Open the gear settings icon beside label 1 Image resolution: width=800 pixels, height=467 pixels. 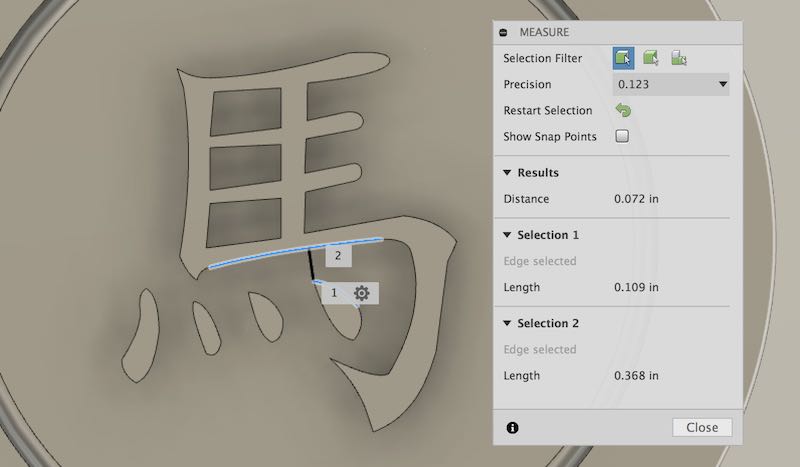click(x=362, y=293)
